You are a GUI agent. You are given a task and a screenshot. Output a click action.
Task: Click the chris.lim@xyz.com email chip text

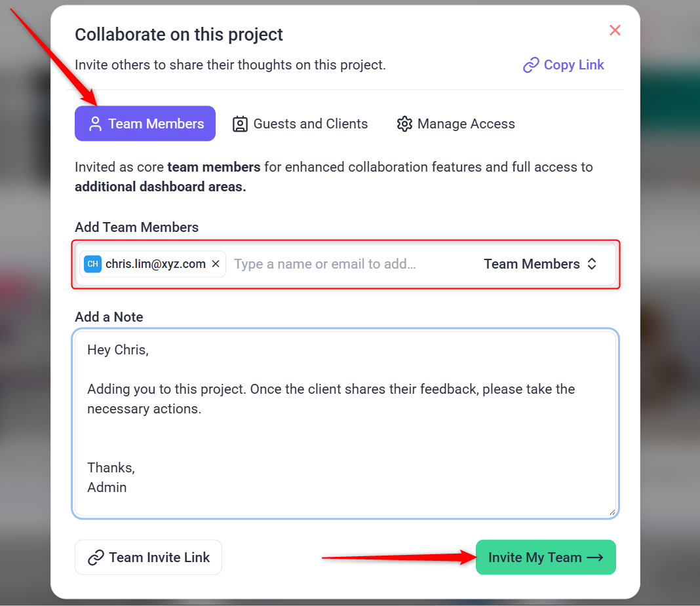tap(155, 264)
